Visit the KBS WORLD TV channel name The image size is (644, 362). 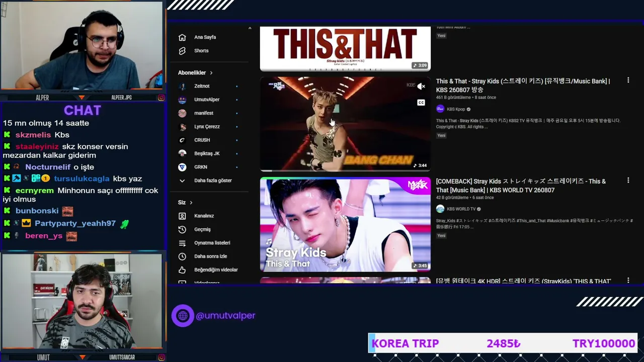[461, 209]
